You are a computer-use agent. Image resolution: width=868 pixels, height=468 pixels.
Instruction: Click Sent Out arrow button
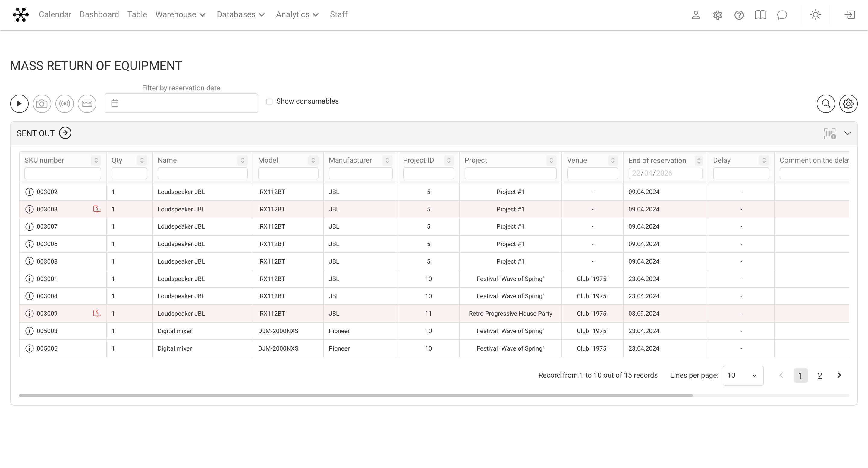(x=65, y=133)
